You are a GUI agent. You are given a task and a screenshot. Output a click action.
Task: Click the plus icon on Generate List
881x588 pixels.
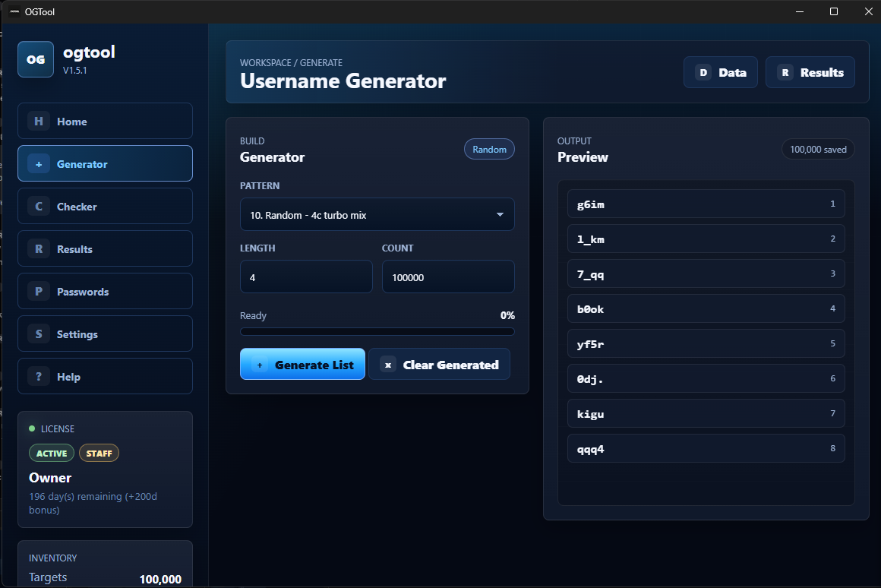point(260,365)
